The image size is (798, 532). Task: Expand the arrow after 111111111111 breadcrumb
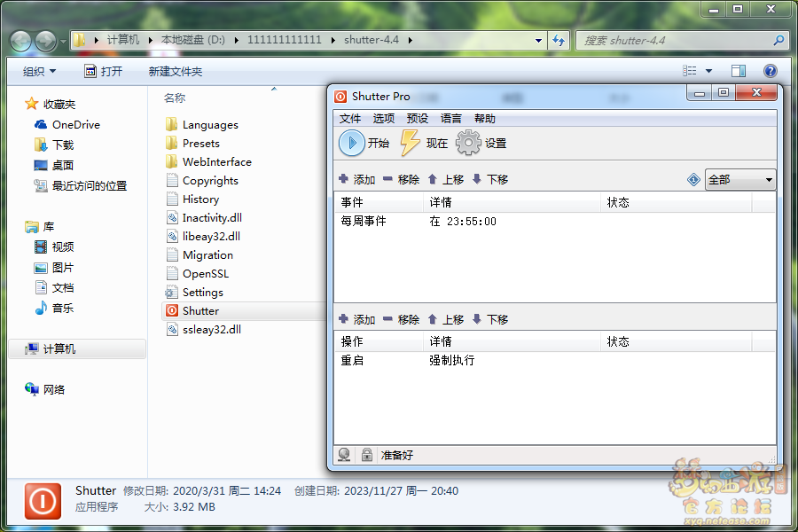coord(332,40)
